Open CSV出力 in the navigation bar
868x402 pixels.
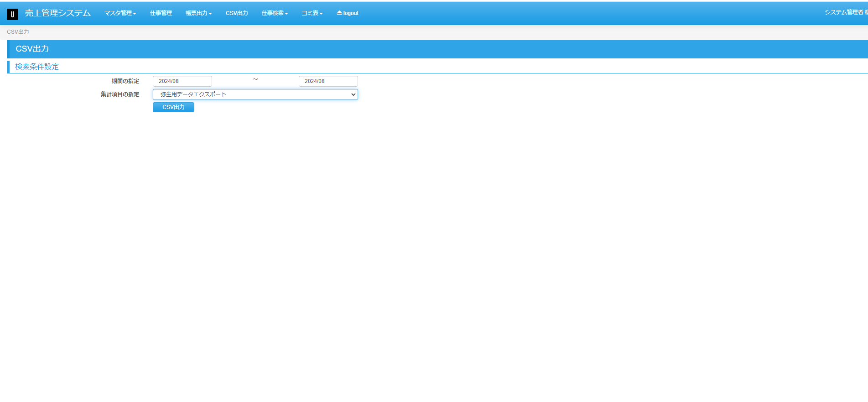point(237,13)
